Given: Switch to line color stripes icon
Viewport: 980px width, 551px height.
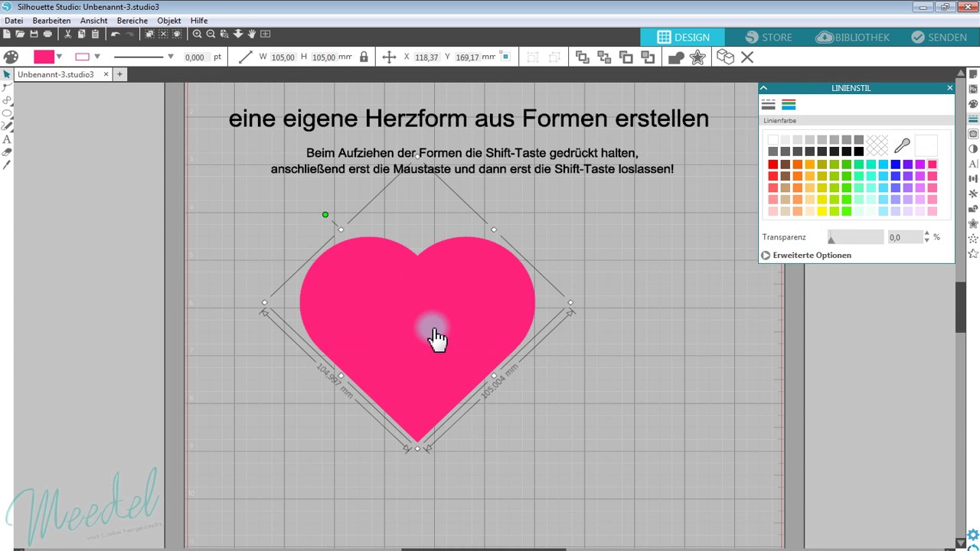Looking at the screenshot, I should click(789, 105).
